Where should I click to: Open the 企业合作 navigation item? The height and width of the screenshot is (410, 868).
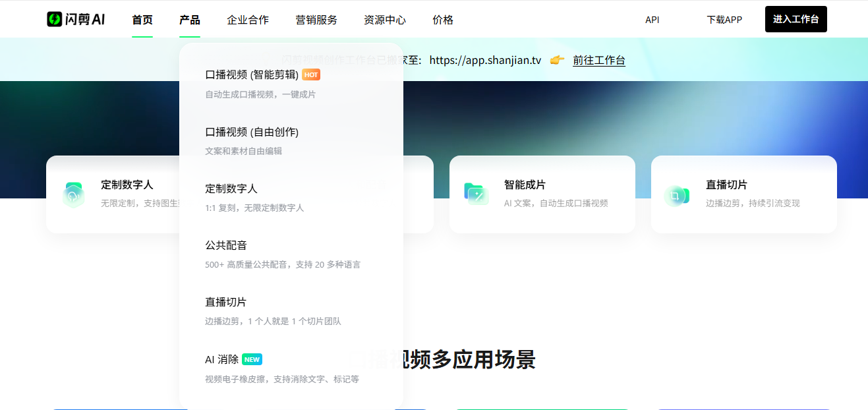(248, 20)
